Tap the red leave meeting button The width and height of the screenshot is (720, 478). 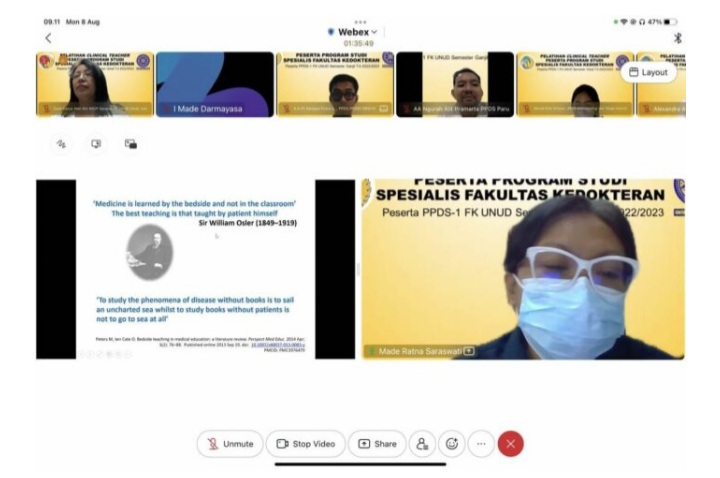tap(511, 444)
